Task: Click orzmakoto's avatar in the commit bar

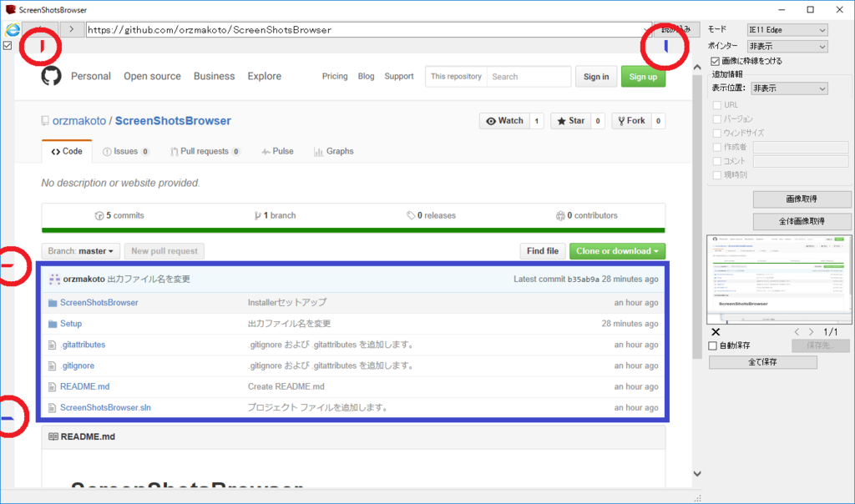Action: [54, 280]
